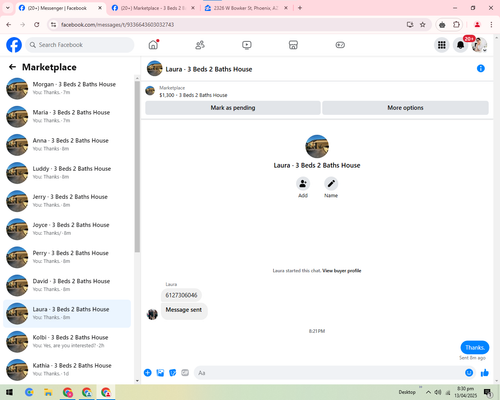The width and height of the screenshot is (500, 400).
Task: Click the Facebook logo
Action: (14, 45)
